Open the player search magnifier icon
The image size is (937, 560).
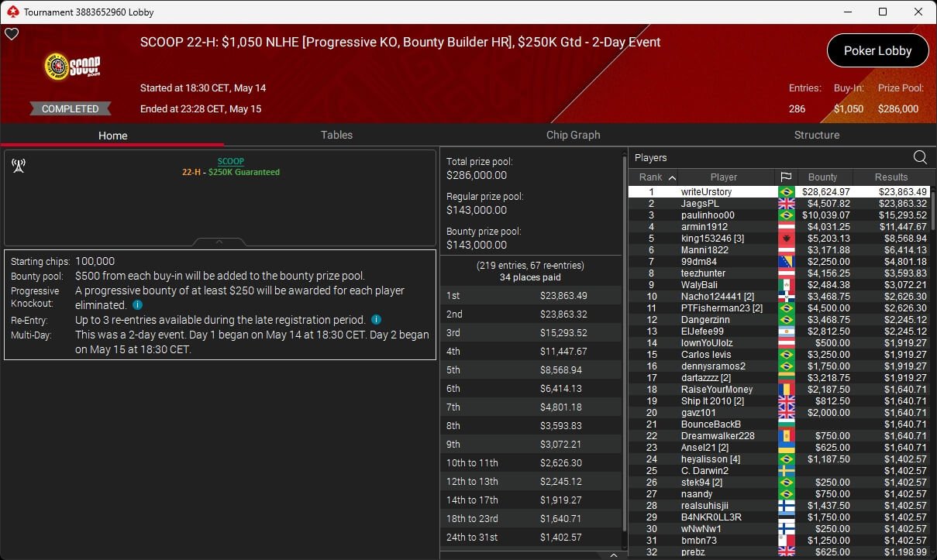pos(920,157)
